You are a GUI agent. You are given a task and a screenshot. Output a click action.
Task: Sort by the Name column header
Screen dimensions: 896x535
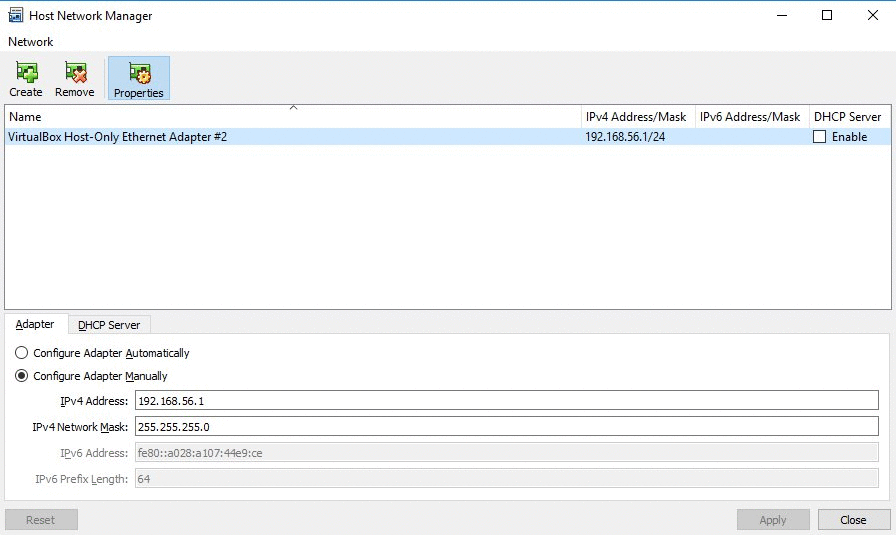pyautogui.click(x=293, y=117)
